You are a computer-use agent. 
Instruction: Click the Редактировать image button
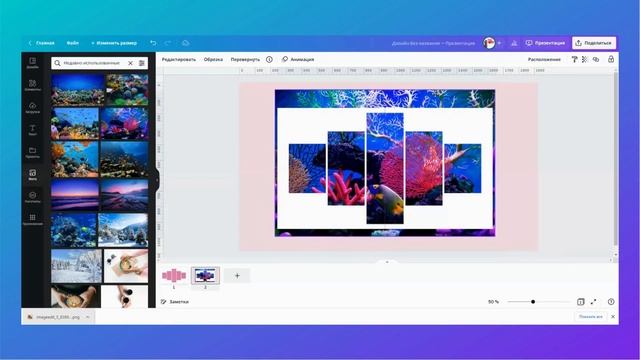179,59
